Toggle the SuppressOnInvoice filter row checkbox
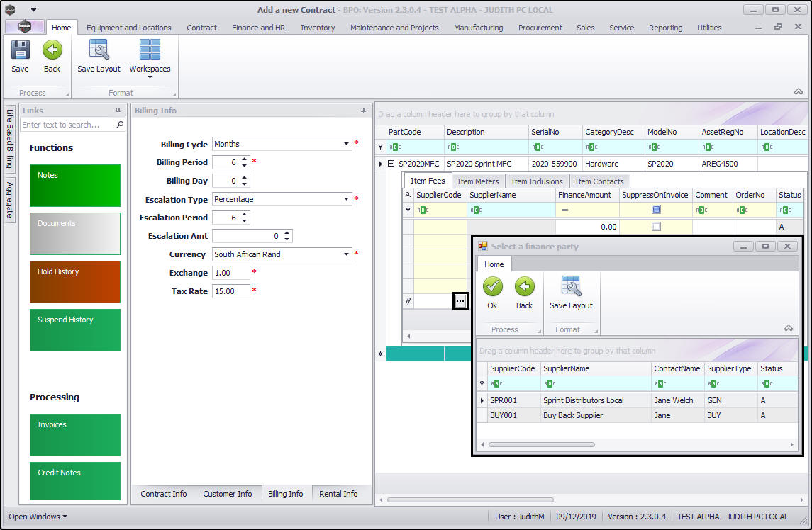Screen dimensions: 812x530 tap(656, 210)
